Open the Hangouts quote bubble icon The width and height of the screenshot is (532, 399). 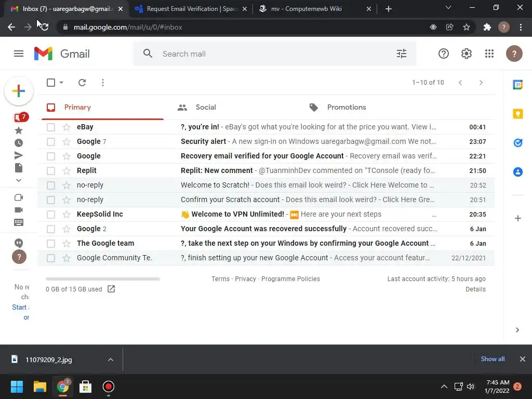coord(19,243)
